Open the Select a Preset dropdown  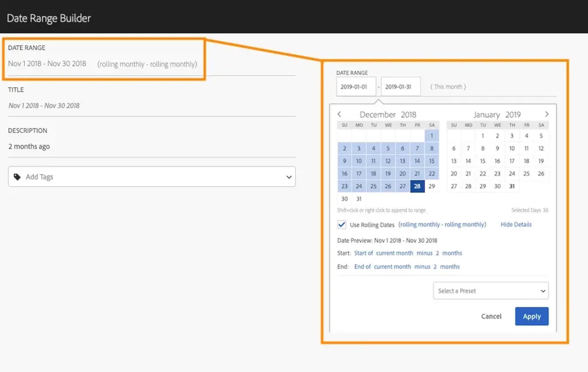(490, 291)
